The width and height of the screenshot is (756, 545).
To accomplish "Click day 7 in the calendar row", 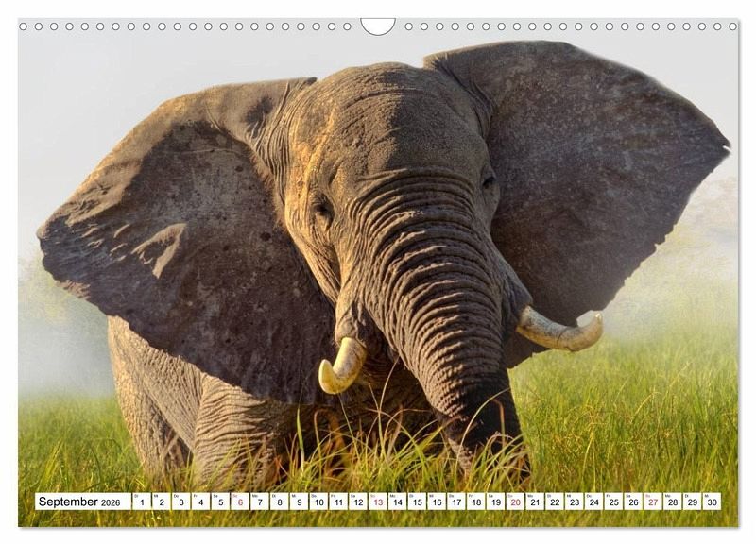I will coord(260,502).
